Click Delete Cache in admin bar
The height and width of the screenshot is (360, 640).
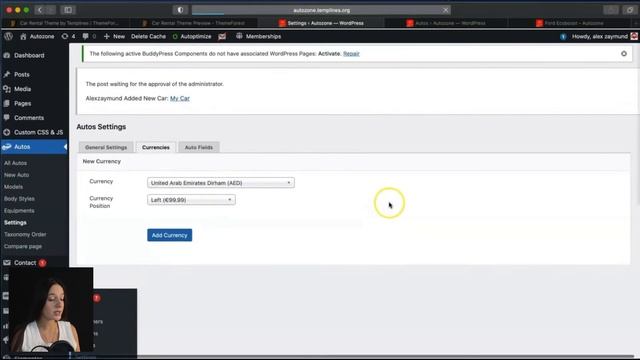pyautogui.click(x=148, y=36)
